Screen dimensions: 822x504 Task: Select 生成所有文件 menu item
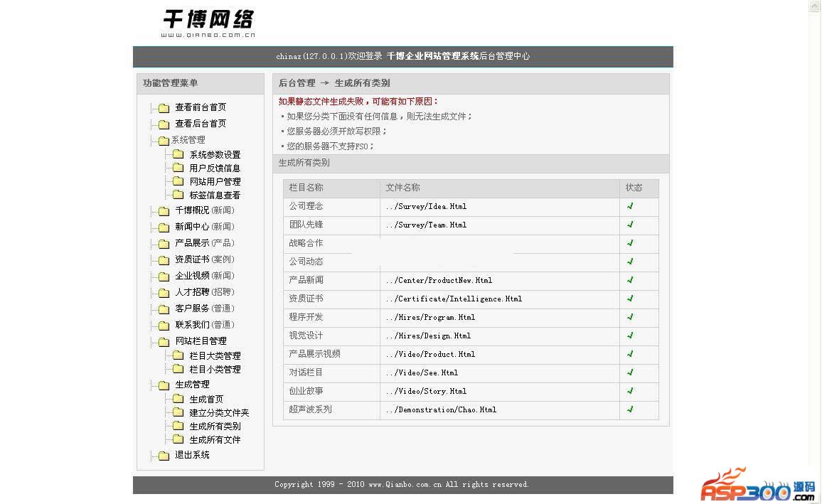[x=215, y=440]
